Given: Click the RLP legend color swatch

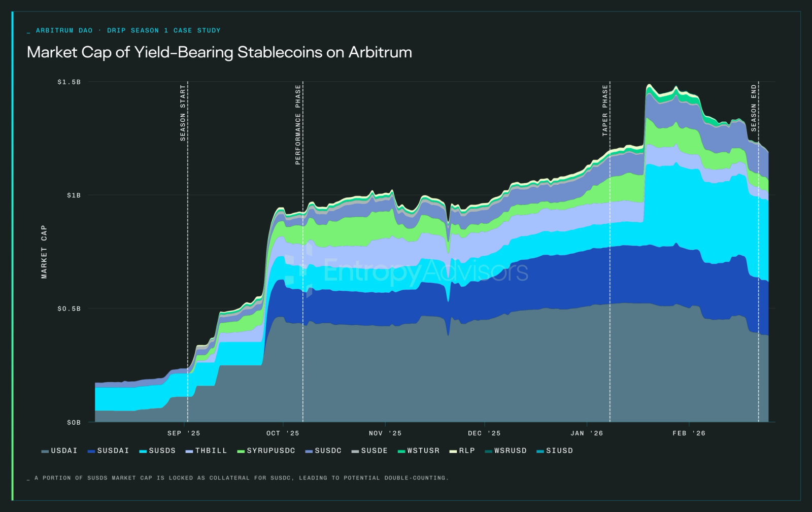Looking at the screenshot, I should pos(453,451).
